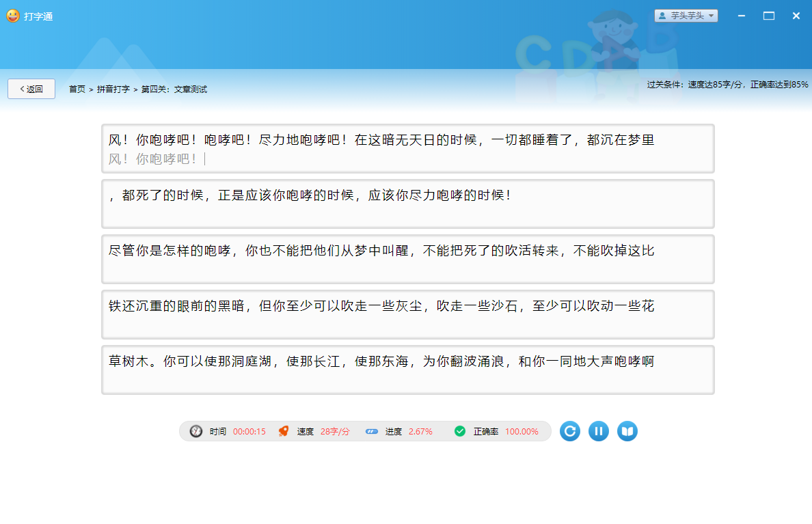Click the 打字通 title text
The height and width of the screenshot is (524, 812).
pyautogui.click(x=38, y=16)
